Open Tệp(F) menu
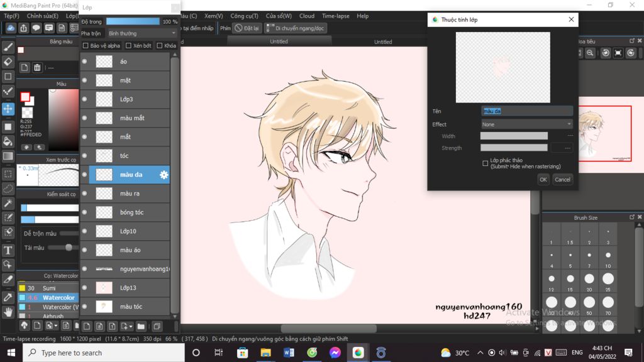This screenshot has width=644, height=362. pos(11,16)
